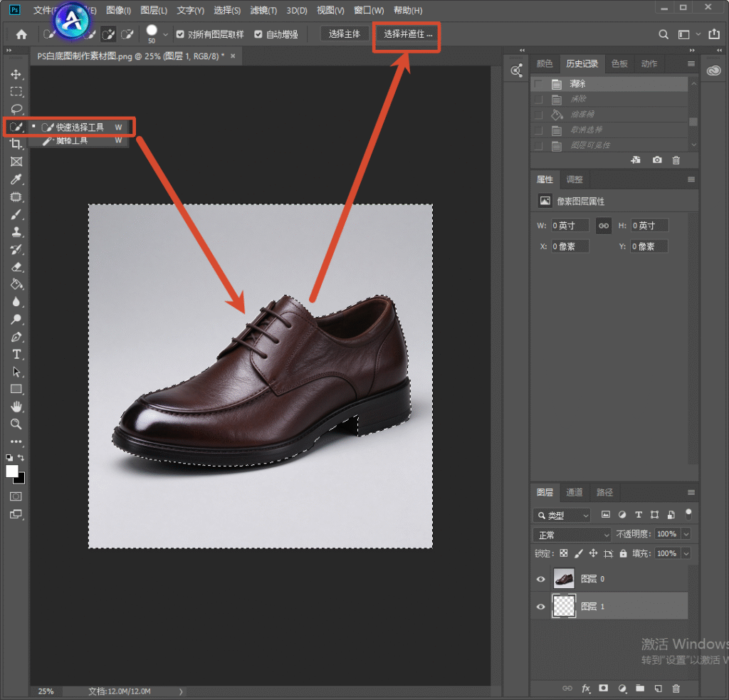The height and width of the screenshot is (700, 729).
Task: Click the 选择主体 button
Action: (x=344, y=34)
